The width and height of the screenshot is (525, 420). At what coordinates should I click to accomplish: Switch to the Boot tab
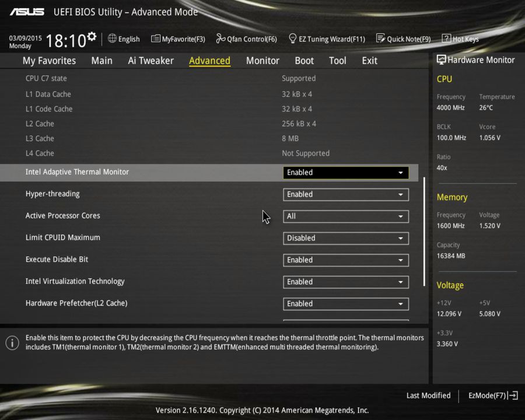click(304, 60)
